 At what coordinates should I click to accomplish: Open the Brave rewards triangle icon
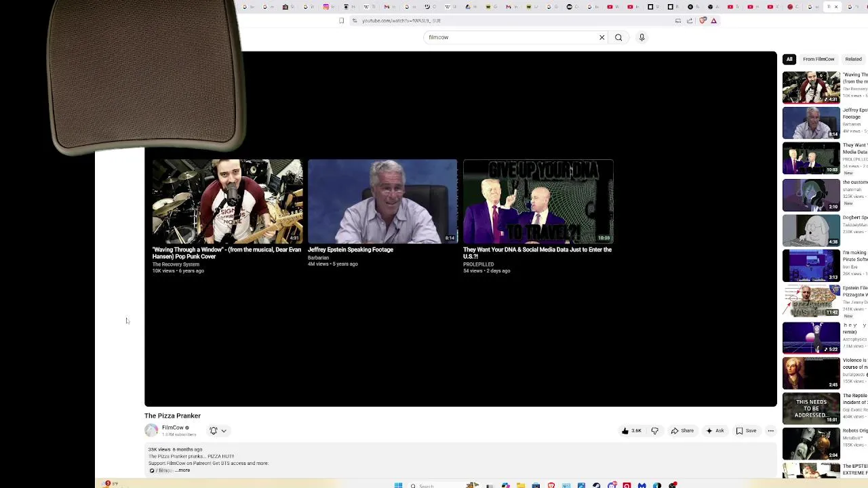[714, 20]
